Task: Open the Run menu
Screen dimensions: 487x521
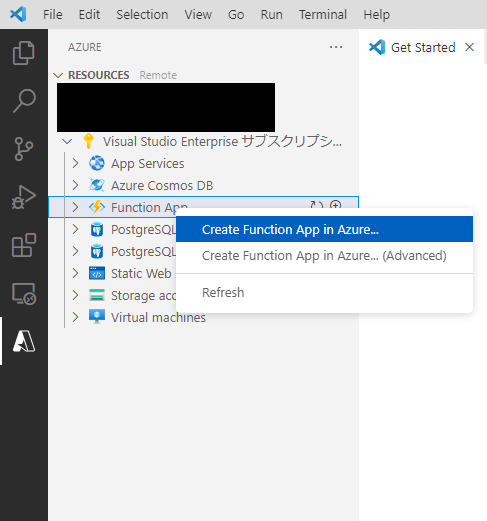Action: click(x=271, y=15)
